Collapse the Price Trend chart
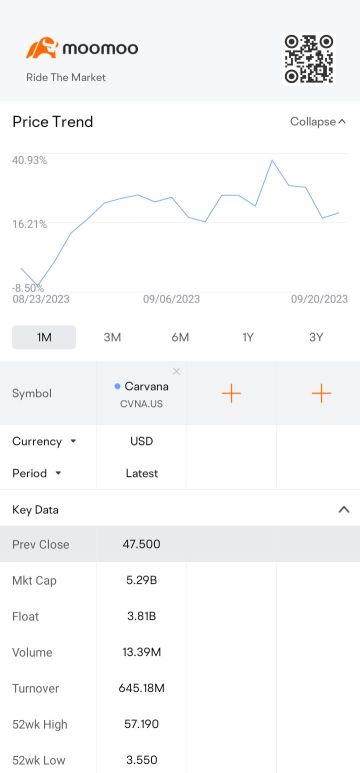Image resolution: width=360 pixels, height=773 pixels. 318,121
